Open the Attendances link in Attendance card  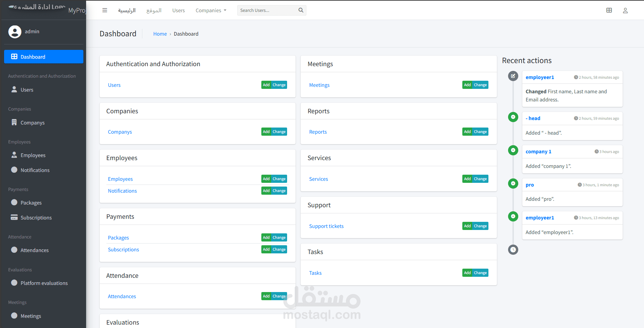[122, 296]
